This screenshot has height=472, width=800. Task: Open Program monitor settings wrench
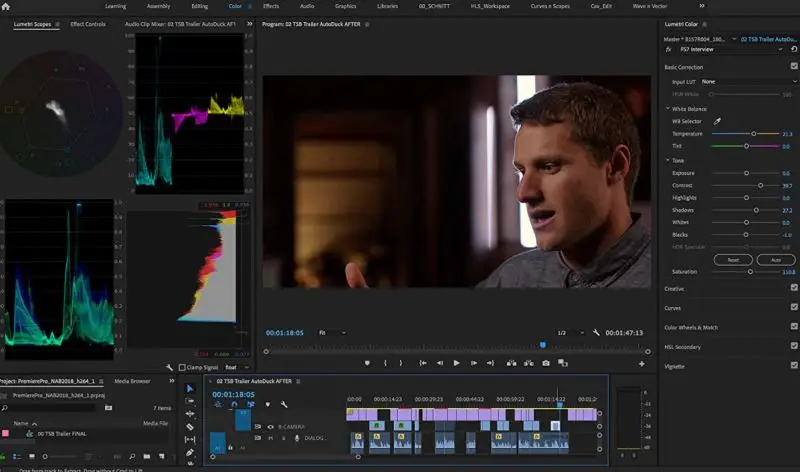click(x=596, y=333)
